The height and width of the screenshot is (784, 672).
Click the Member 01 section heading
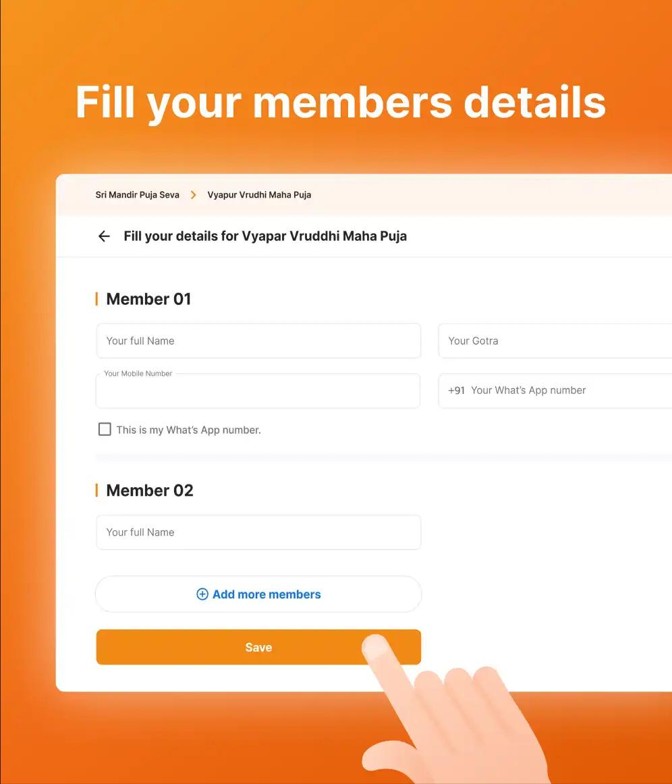click(x=148, y=299)
